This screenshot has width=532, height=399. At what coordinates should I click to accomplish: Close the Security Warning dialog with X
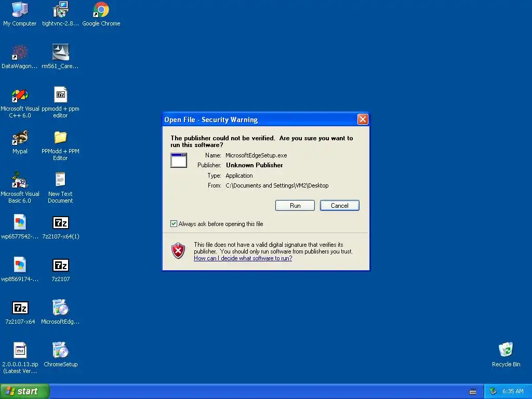coord(363,119)
